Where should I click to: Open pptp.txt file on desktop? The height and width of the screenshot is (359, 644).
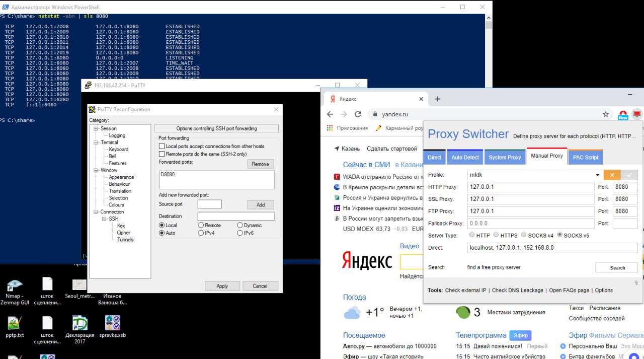click(15, 326)
